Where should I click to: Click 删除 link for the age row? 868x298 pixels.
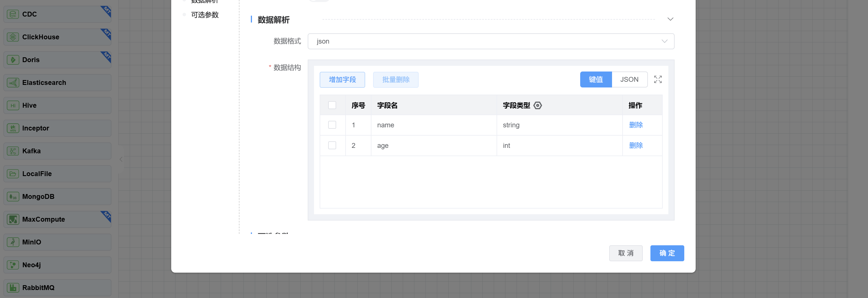tap(635, 146)
